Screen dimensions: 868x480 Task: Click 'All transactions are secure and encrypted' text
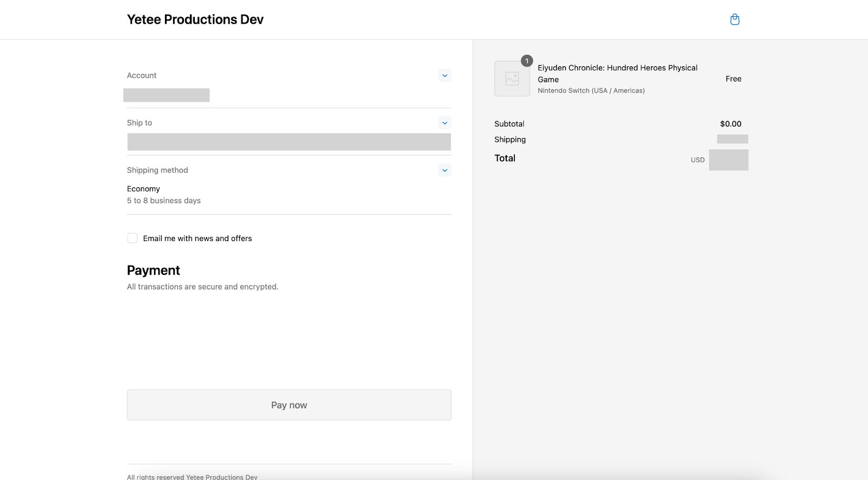tap(202, 287)
